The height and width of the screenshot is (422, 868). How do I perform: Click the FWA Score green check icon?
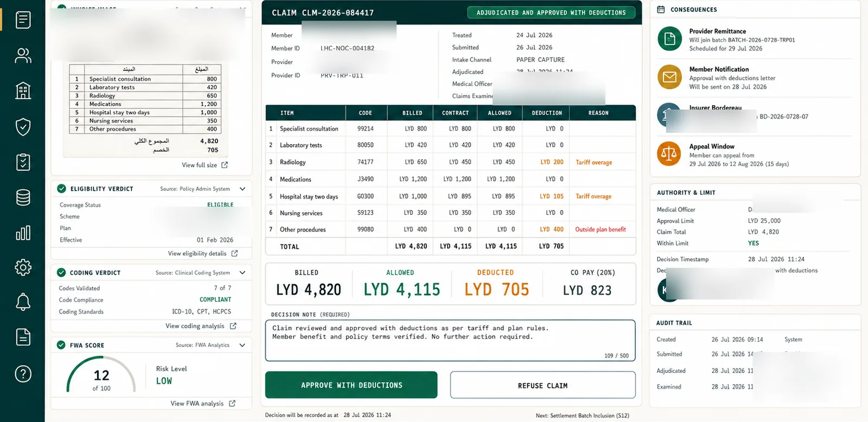click(x=61, y=345)
